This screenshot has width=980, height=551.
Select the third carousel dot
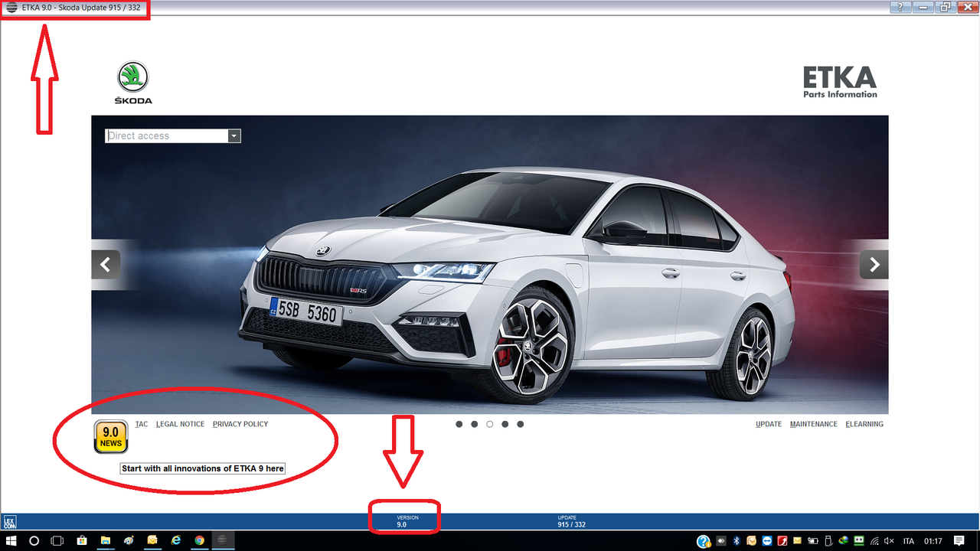489,424
